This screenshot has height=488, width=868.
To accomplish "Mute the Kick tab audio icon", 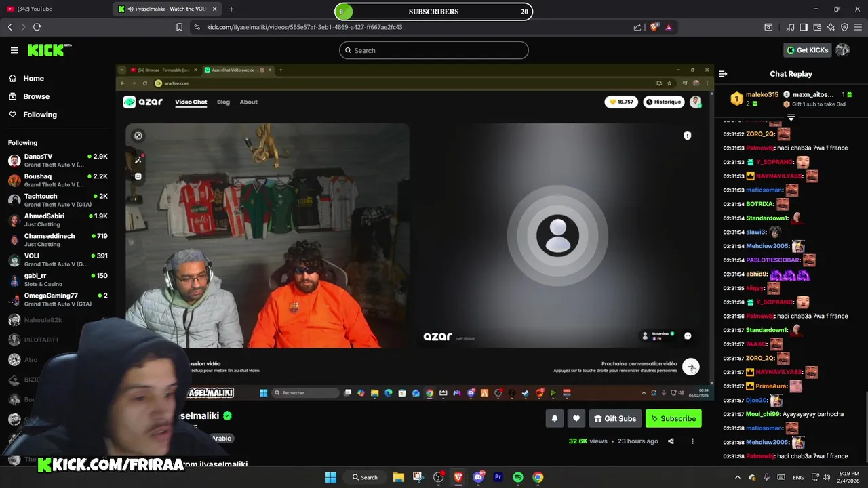I will tap(130, 9).
